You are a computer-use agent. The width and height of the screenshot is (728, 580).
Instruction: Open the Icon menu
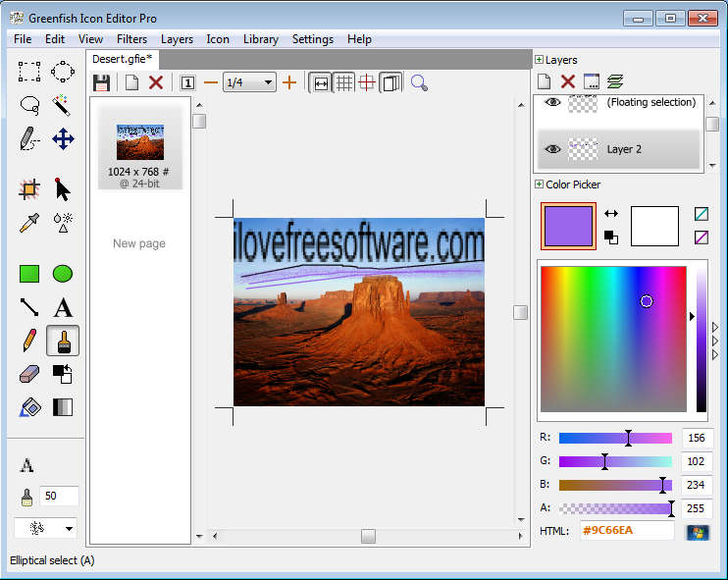click(218, 39)
